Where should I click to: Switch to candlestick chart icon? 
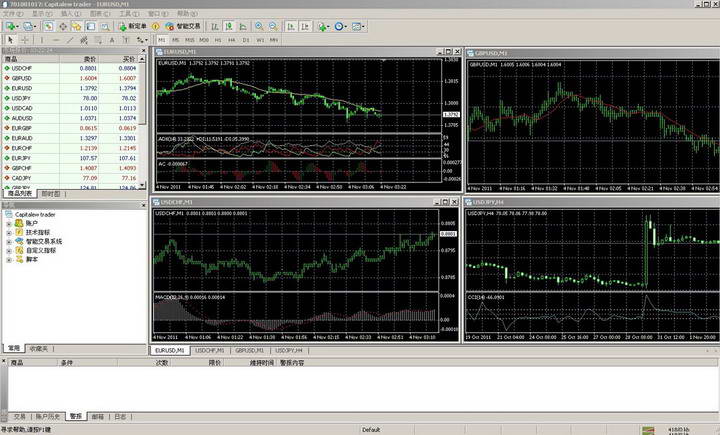coord(229,27)
